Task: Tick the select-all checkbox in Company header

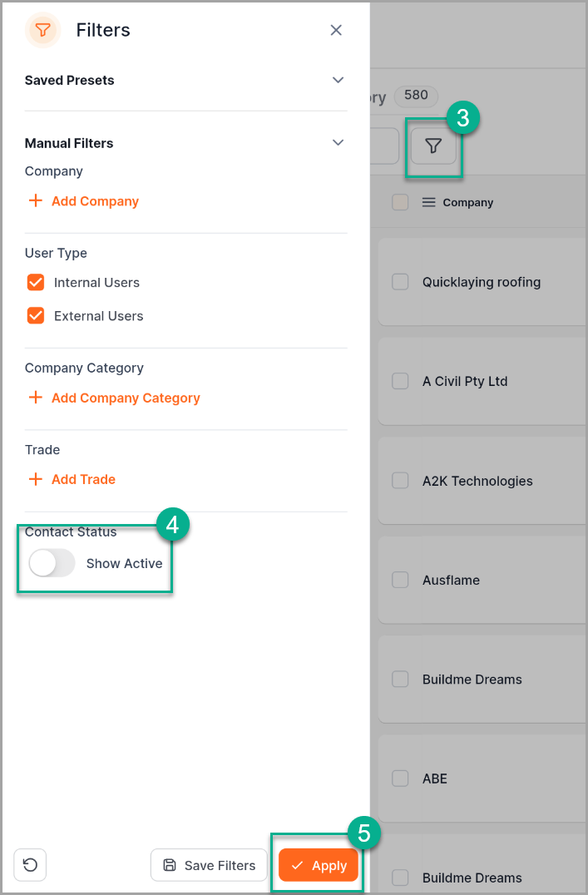Action: coord(400,202)
